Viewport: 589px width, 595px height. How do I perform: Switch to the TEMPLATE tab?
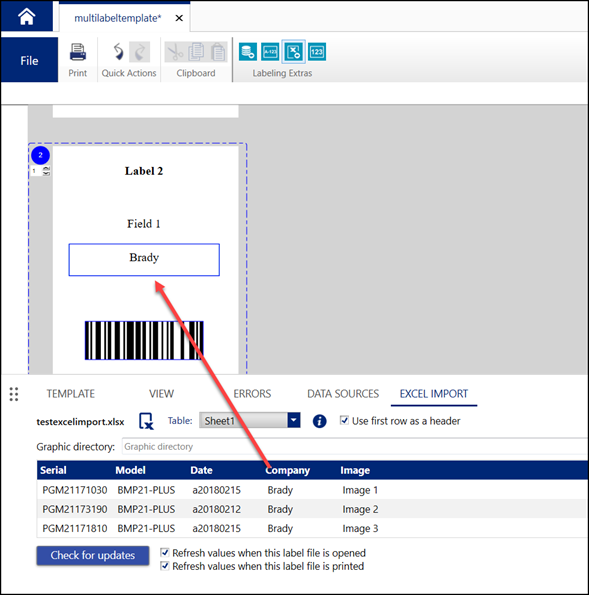pos(71,394)
